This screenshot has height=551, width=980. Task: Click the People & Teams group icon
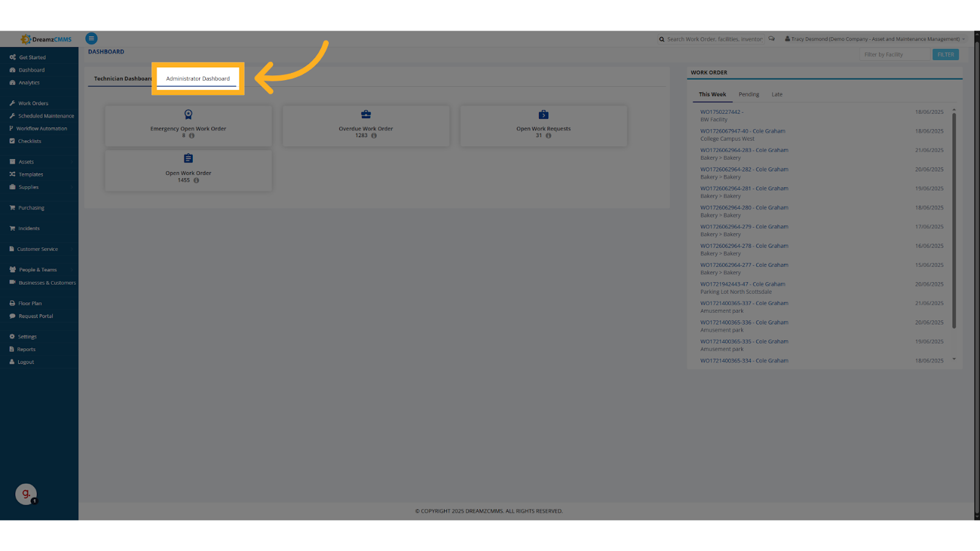pyautogui.click(x=13, y=269)
